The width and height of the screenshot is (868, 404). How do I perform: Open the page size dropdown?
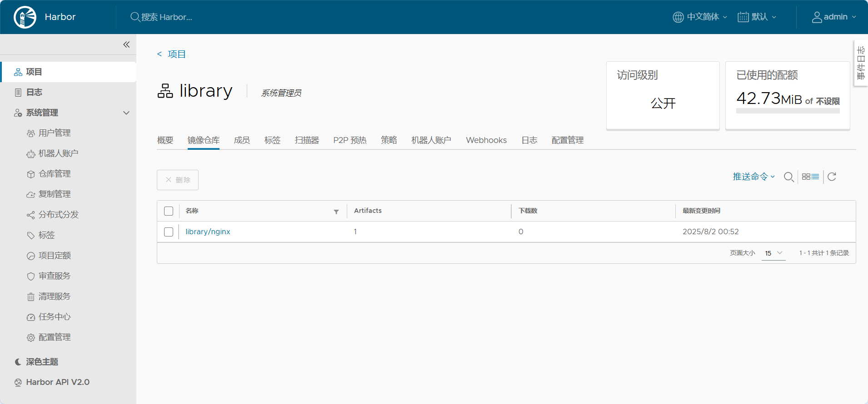click(x=773, y=253)
